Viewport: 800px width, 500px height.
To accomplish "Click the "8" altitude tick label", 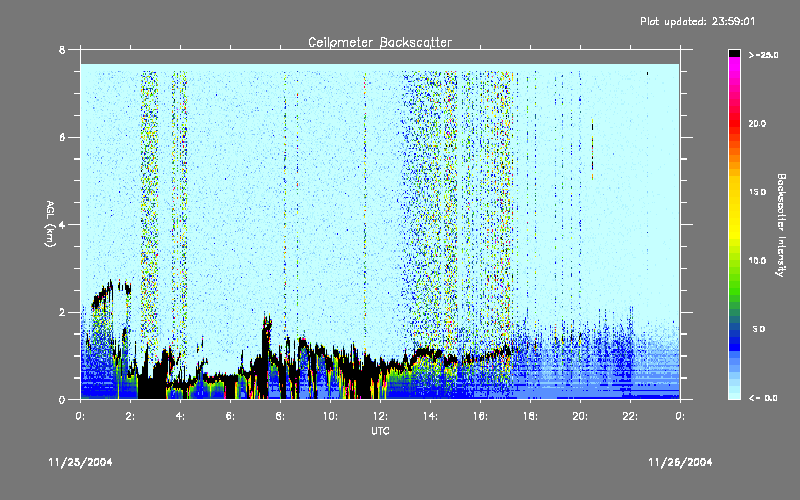I will coord(62,50).
